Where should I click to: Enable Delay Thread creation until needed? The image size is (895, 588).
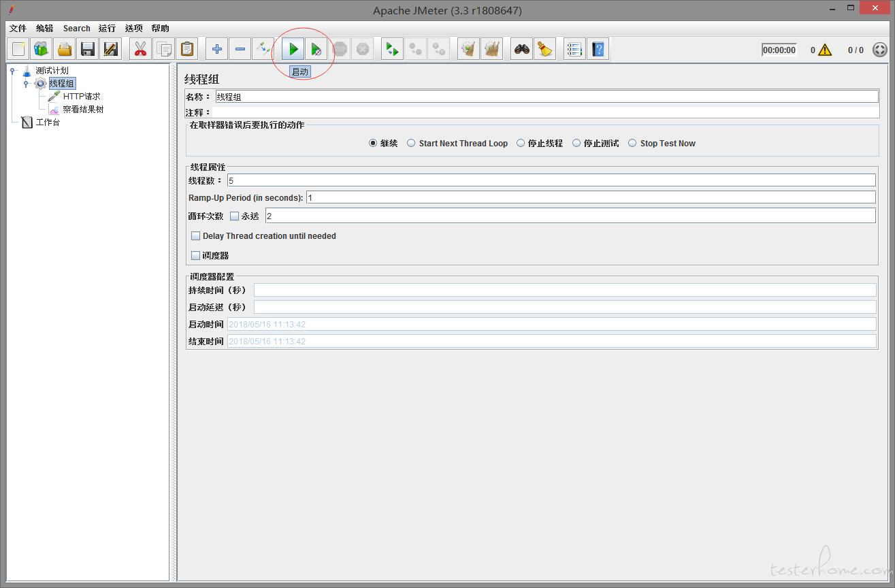tap(196, 236)
